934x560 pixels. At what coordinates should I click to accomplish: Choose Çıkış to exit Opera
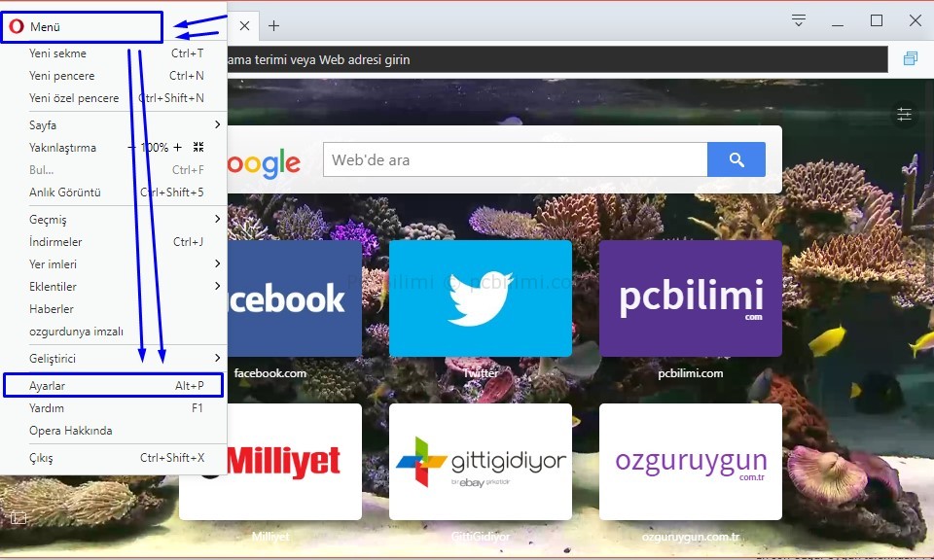pyautogui.click(x=113, y=458)
